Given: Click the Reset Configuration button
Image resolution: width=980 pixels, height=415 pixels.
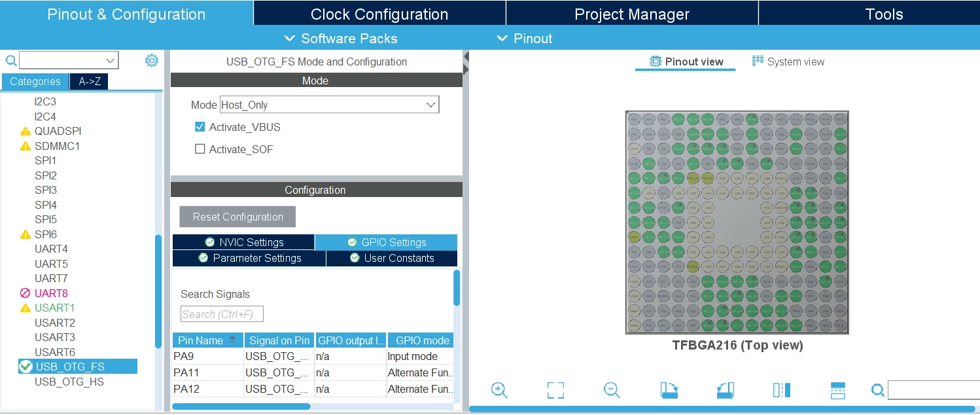Looking at the screenshot, I should coord(237,217).
